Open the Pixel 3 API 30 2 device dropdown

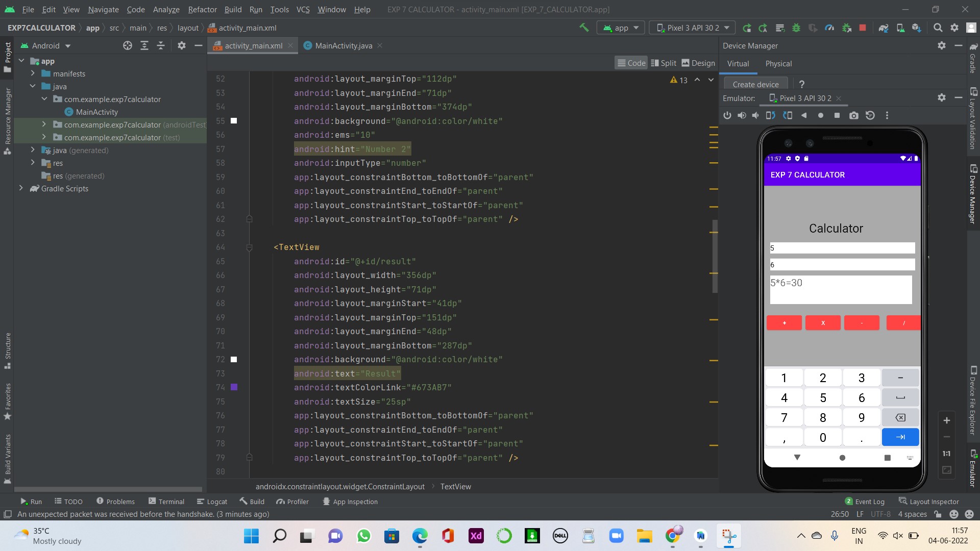692,28
